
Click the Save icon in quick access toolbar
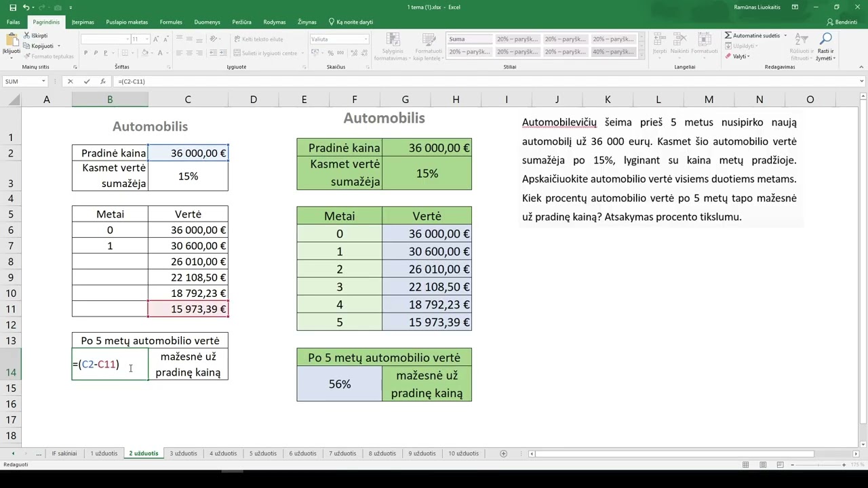point(13,7)
